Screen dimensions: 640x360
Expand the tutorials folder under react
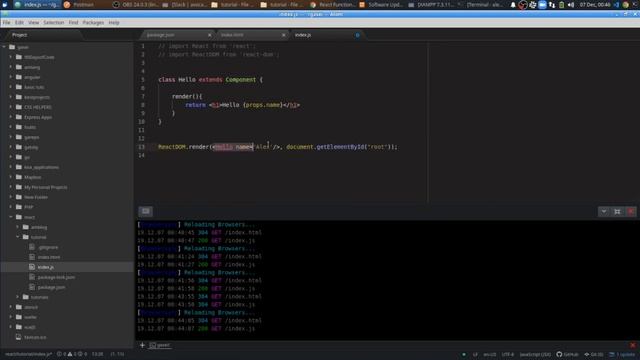18,297
